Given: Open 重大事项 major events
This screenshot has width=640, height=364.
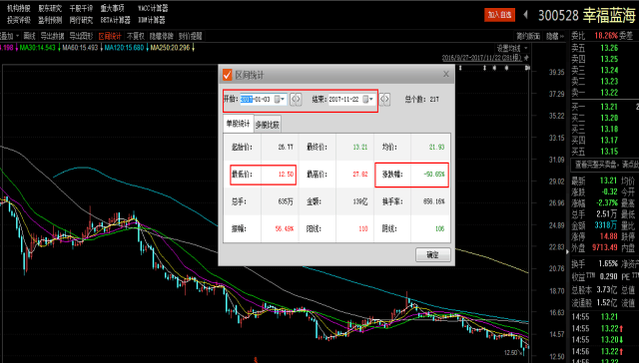Looking at the screenshot, I should 112,8.
